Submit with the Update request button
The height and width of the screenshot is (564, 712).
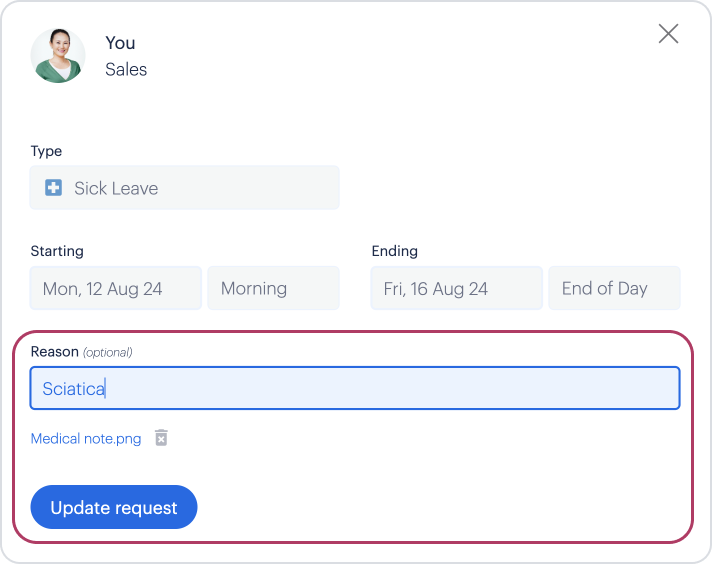[114, 507]
